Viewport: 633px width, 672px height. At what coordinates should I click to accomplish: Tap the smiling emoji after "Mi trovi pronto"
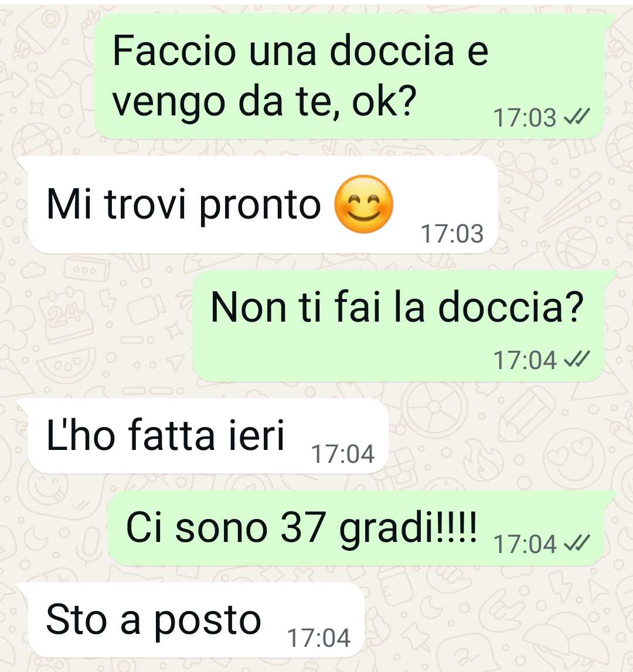363,204
